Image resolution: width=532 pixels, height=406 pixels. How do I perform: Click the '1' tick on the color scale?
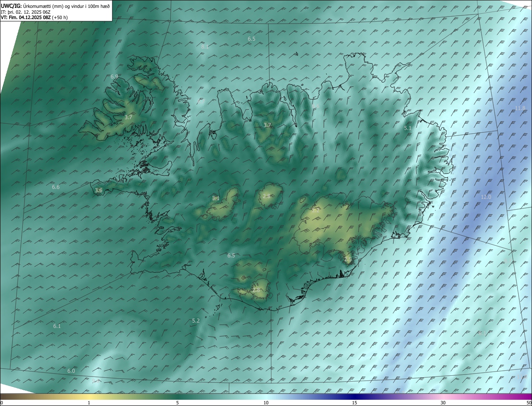(89, 403)
